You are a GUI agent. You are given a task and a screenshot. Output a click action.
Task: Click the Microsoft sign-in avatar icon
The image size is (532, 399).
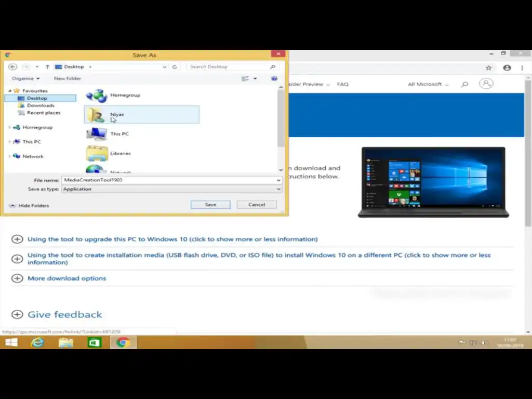click(486, 84)
